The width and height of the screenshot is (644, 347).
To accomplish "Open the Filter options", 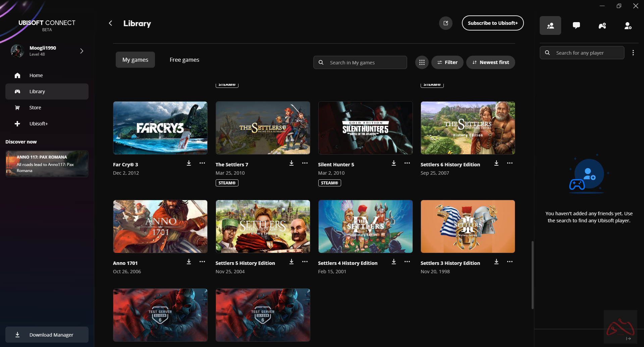I will coord(447,62).
